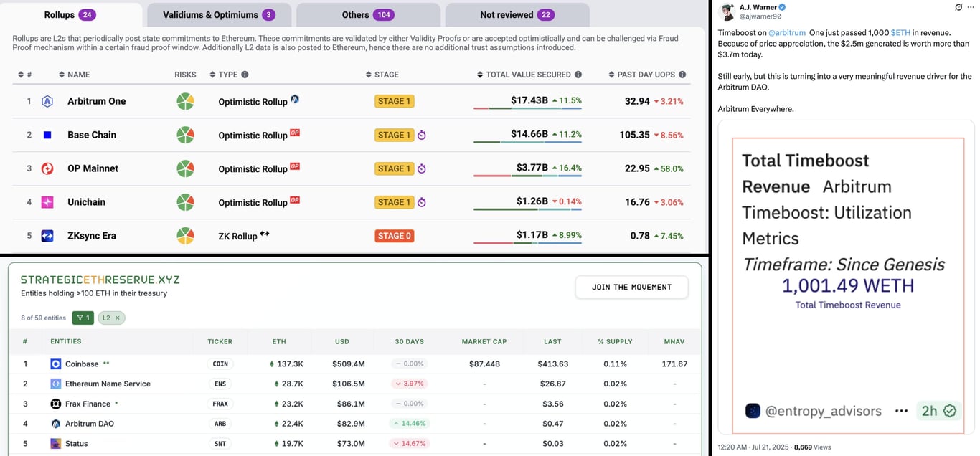The width and height of the screenshot is (980, 456).
Task: Open the tweet's more options menu
Action: [971, 7]
